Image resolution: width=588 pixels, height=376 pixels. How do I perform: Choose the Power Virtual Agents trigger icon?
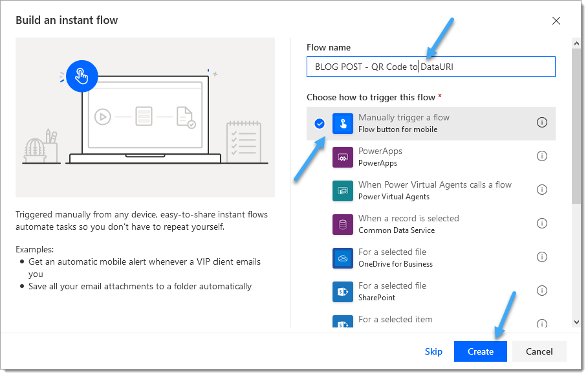[x=343, y=191]
